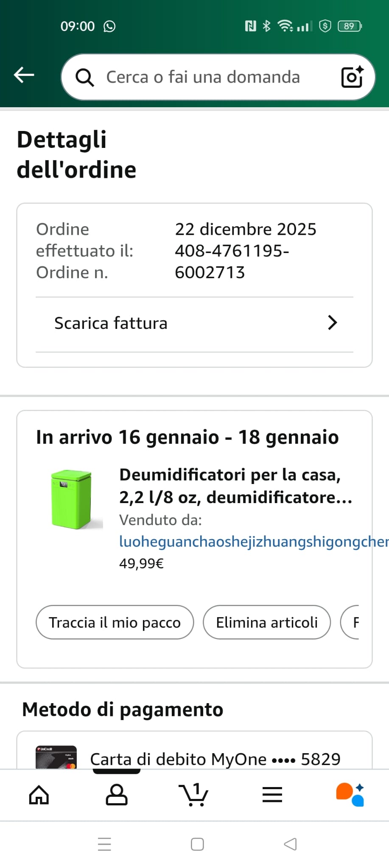
Task: Tap the battery indicator icon
Action: click(349, 26)
